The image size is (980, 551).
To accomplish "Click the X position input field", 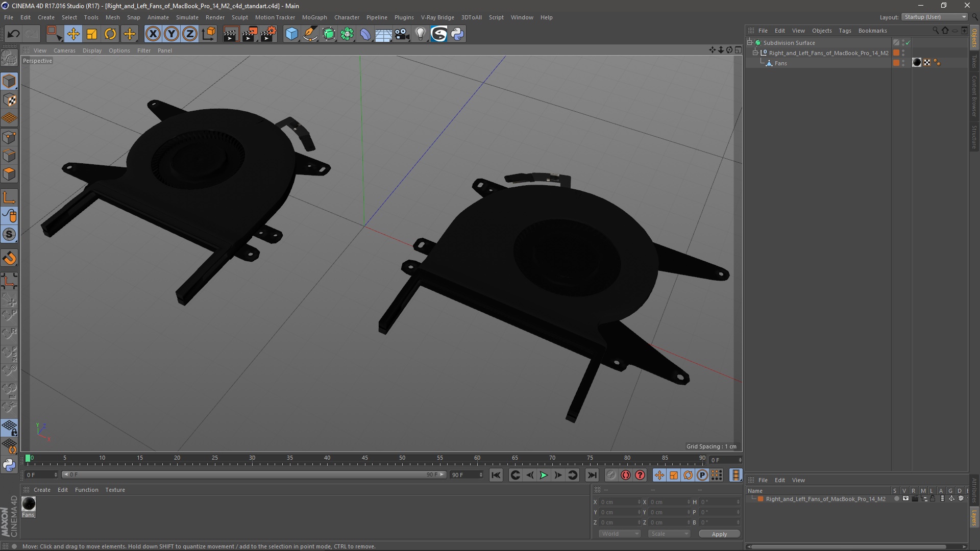I will click(619, 503).
